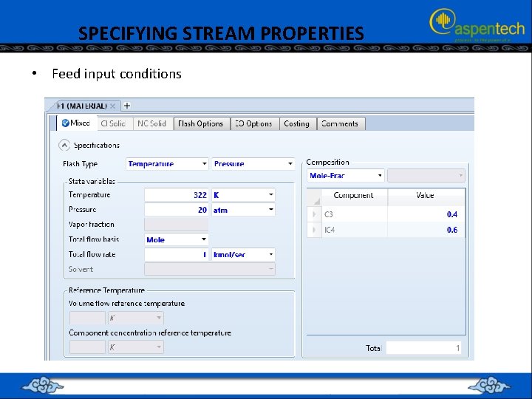Click the C3 component cell
The height and width of the screenshot is (399, 532).
click(x=354, y=214)
